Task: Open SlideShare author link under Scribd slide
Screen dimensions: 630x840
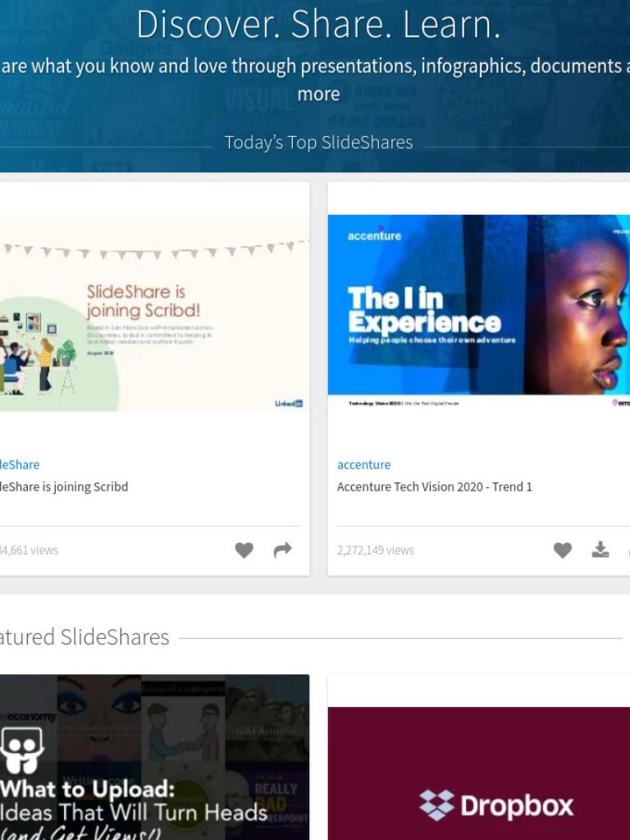Action: 20,464
